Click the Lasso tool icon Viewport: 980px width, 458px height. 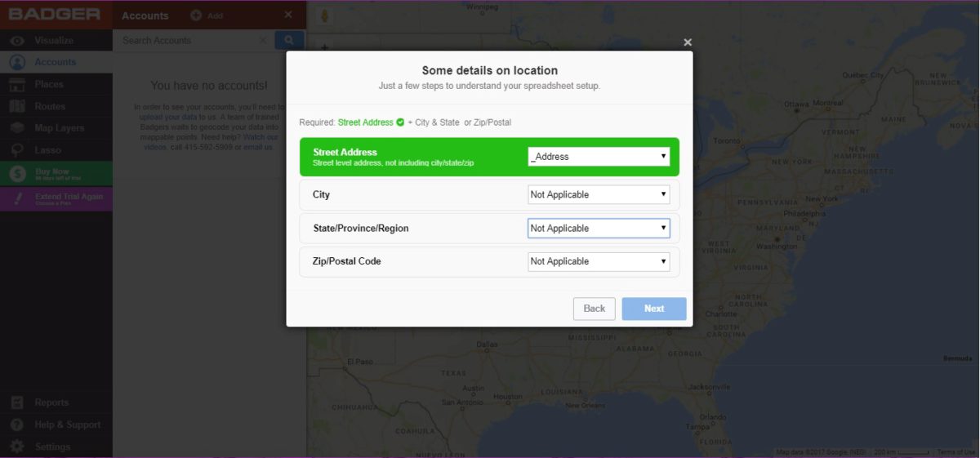point(17,150)
